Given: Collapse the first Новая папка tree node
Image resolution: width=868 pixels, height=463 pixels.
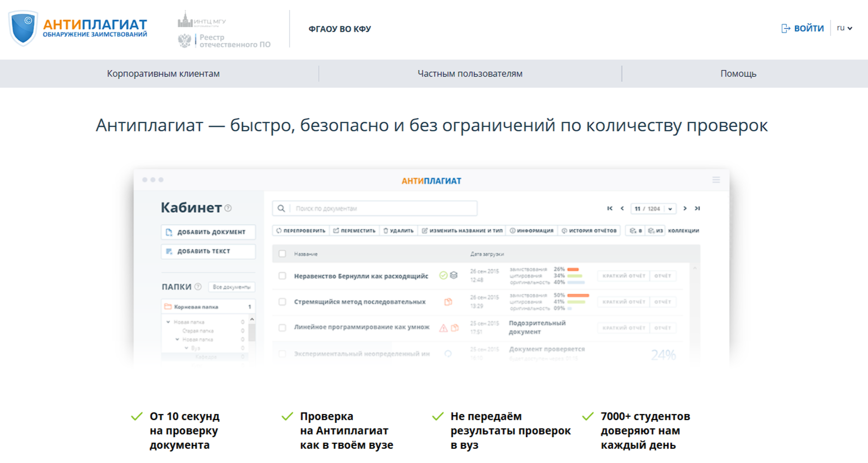Looking at the screenshot, I should pos(168,322).
